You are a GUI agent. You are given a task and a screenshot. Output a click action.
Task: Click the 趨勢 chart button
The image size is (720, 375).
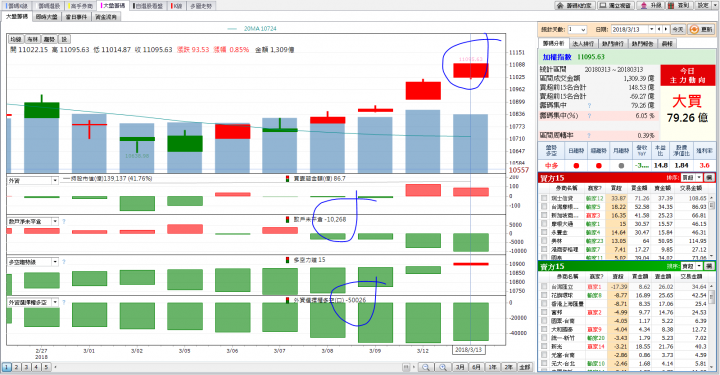tap(49, 39)
